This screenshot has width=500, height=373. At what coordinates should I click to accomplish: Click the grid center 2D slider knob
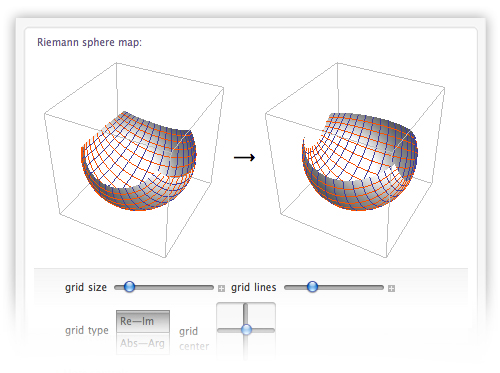click(246, 330)
